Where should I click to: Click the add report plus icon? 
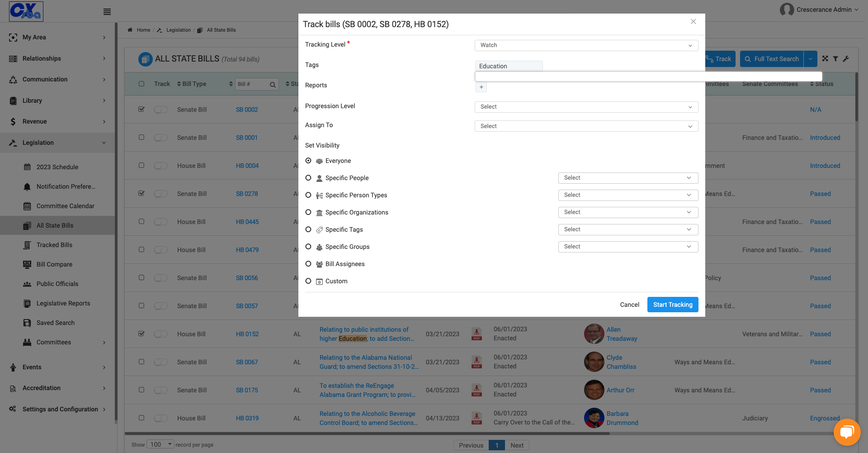[481, 87]
